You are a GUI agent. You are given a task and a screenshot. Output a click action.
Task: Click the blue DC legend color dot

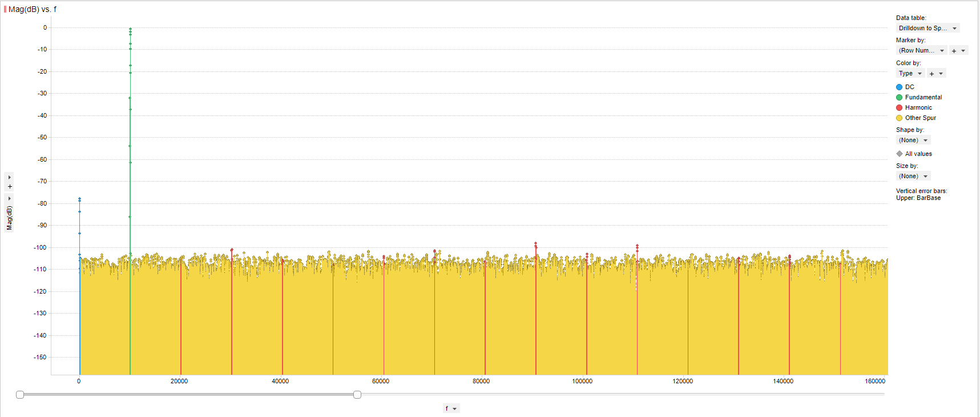899,87
